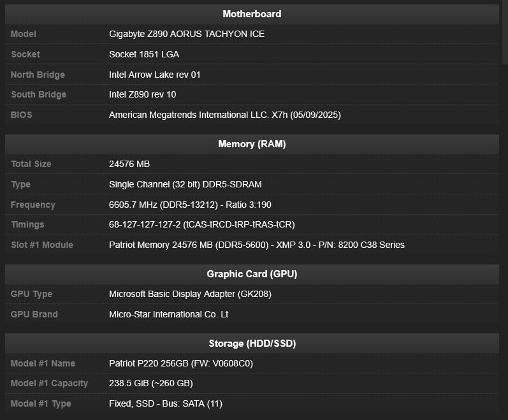Click the vertical scrollbar on the right edge
Image resolution: width=508 pixels, height=420 pixels.
point(504,32)
